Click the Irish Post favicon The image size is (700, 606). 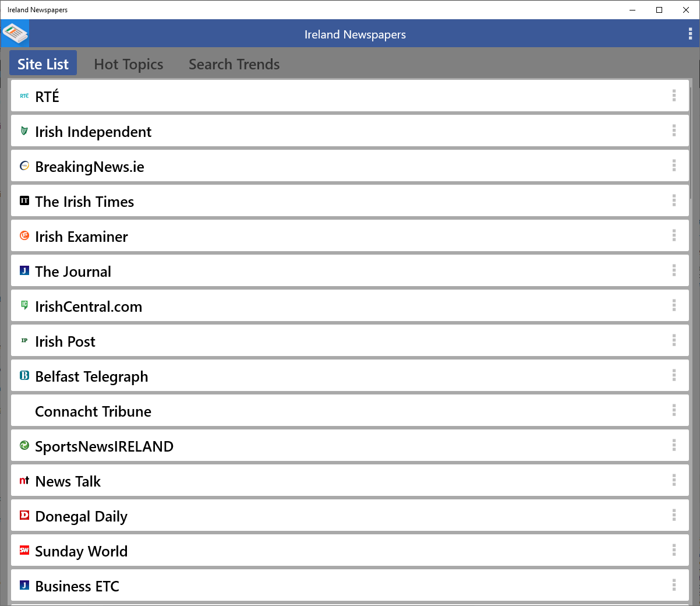tap(24, 340)
